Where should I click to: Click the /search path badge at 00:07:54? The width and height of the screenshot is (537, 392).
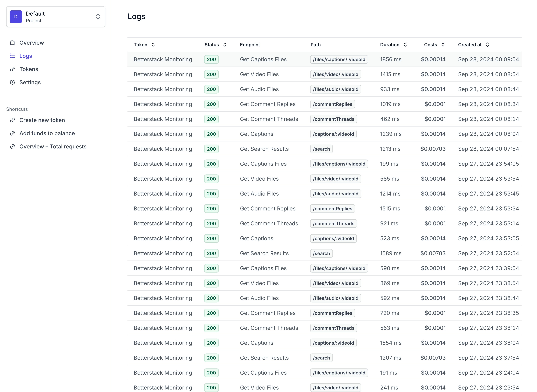(x=321, y=149)
